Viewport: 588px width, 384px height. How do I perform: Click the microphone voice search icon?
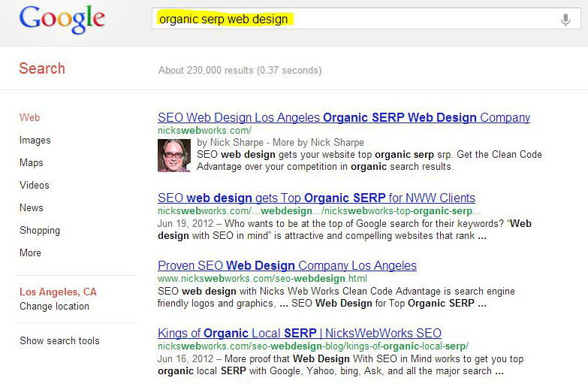point(565,19)
